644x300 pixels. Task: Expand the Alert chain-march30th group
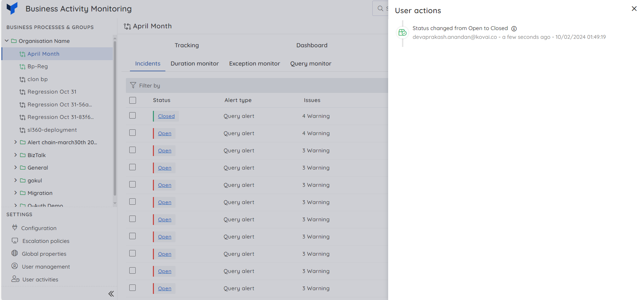(16, 142)
